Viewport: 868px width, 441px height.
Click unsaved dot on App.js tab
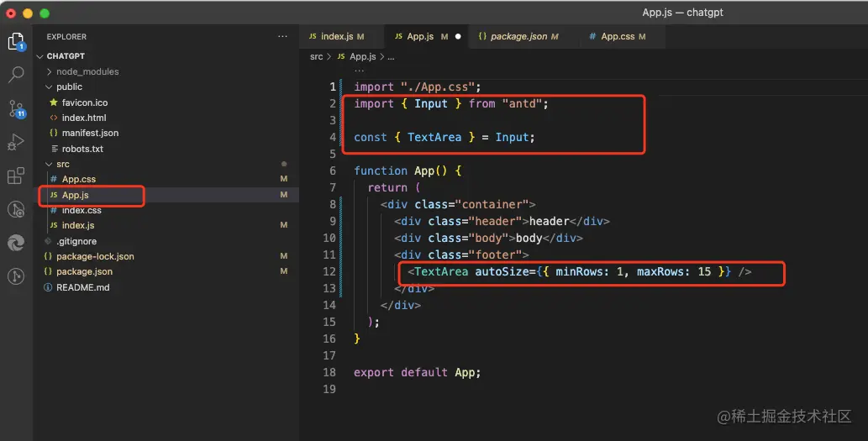click(x=458, y=36)
